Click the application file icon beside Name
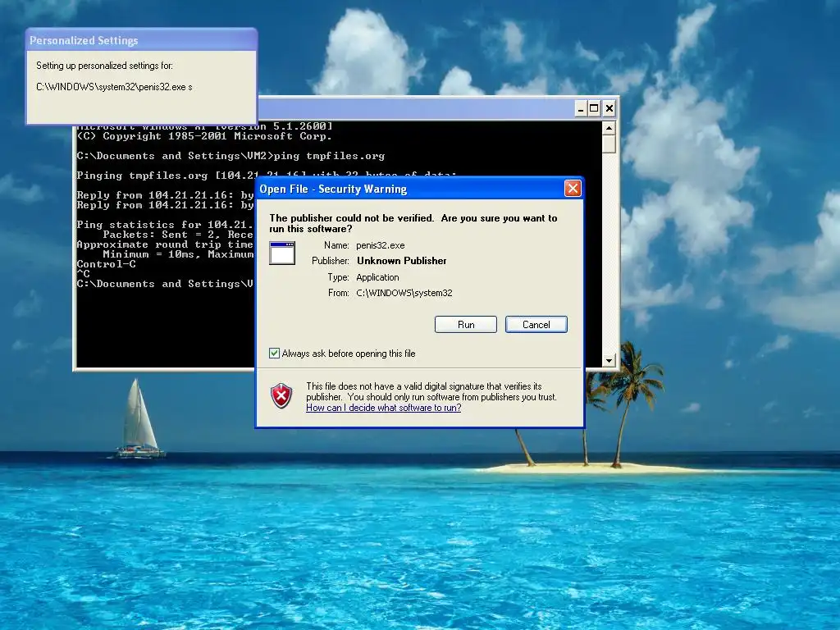 click(282, 253)
